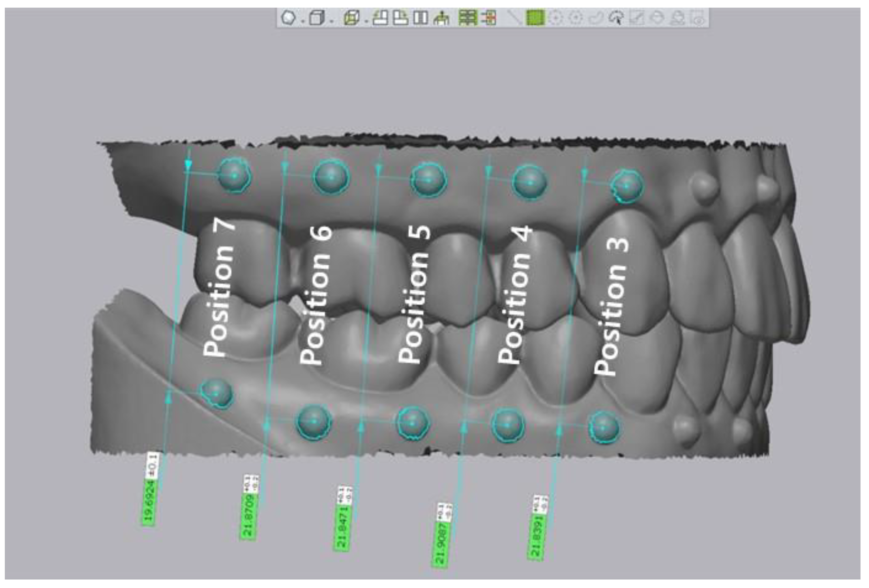Click the rotate-view-right icon in toolbar

point(400,18)
